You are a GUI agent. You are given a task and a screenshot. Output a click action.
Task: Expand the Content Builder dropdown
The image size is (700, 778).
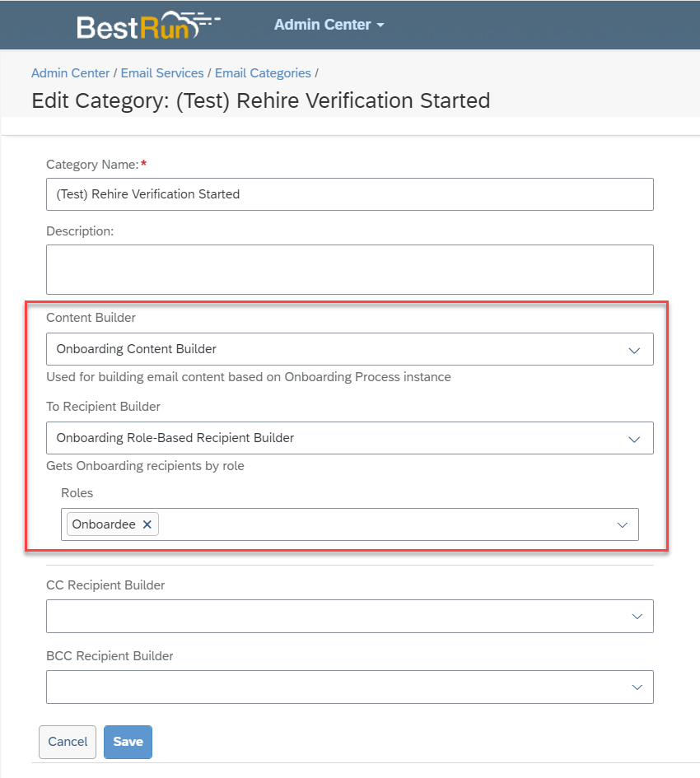pos(634,350)
